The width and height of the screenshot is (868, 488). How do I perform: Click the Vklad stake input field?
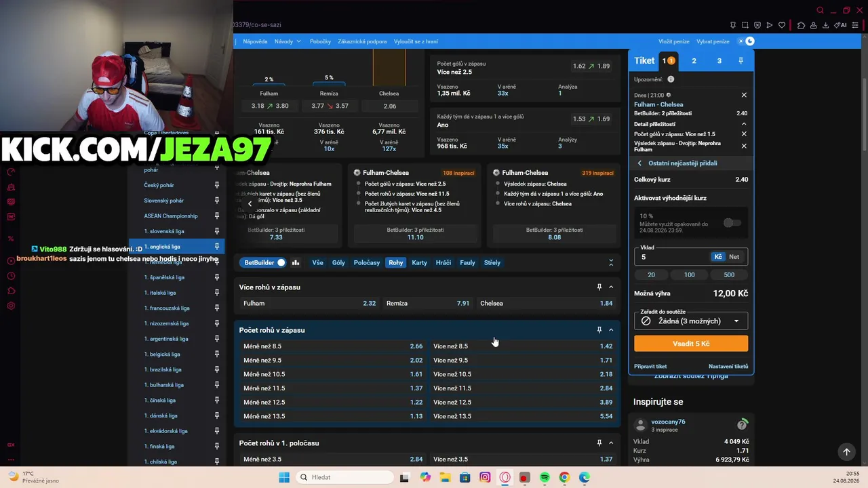point(673,257)
